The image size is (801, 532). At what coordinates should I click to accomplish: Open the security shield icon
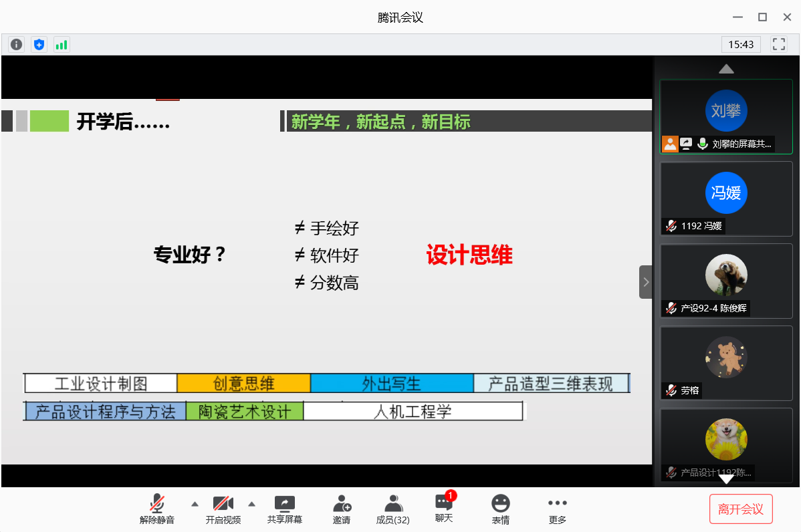tap(39, 45)
